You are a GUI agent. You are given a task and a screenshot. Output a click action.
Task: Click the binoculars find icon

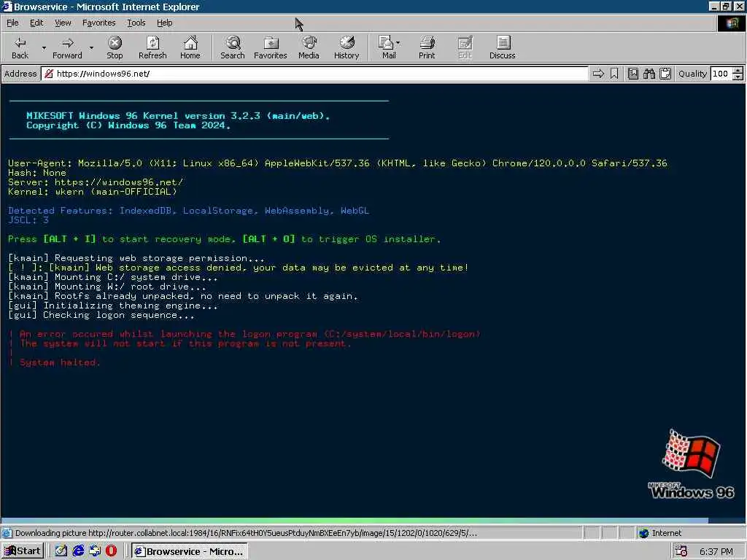[649, 74]
